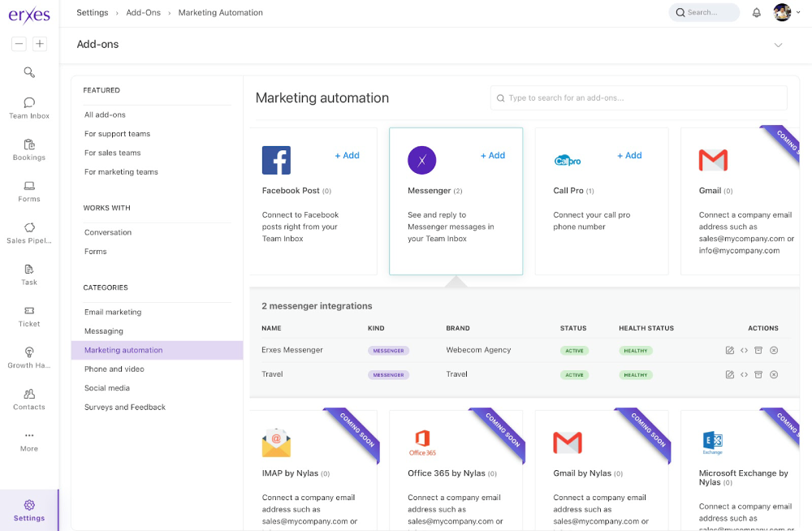The height and width of the screenshot is (531, 812).
Task: Delete the Travel integration
Action: pos(774,374)
